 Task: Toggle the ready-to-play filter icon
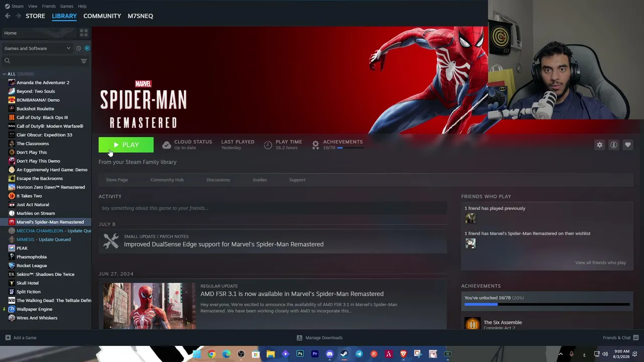87,48
